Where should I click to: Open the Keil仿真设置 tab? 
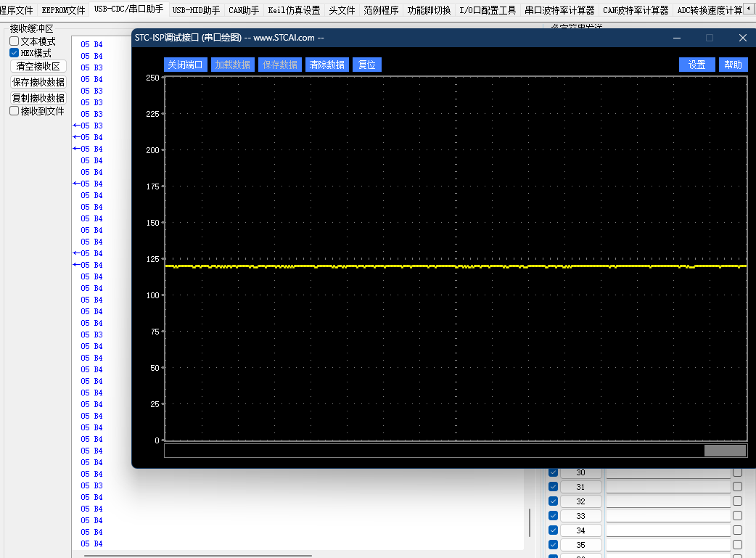tap(294, 10)
